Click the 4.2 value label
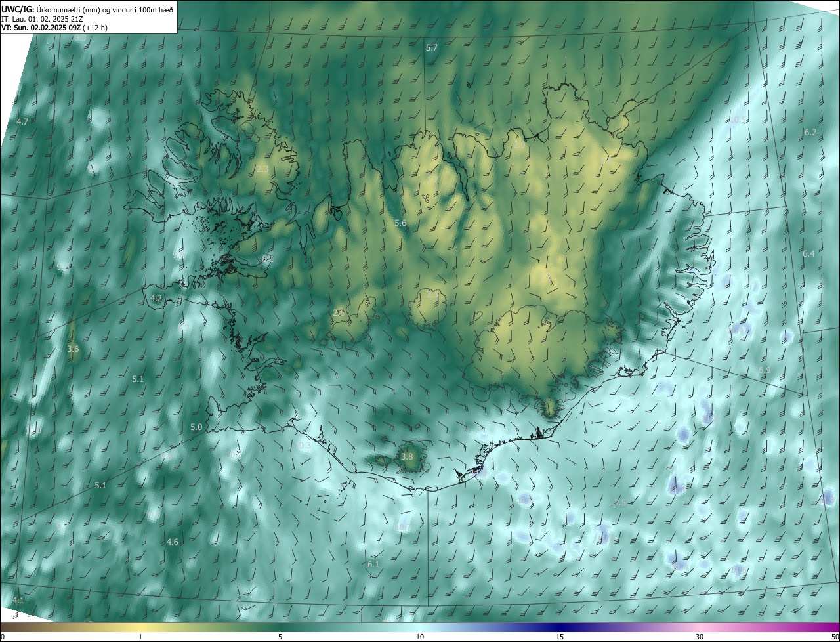This screenshot has height=642, width=840. click(156, 298)
